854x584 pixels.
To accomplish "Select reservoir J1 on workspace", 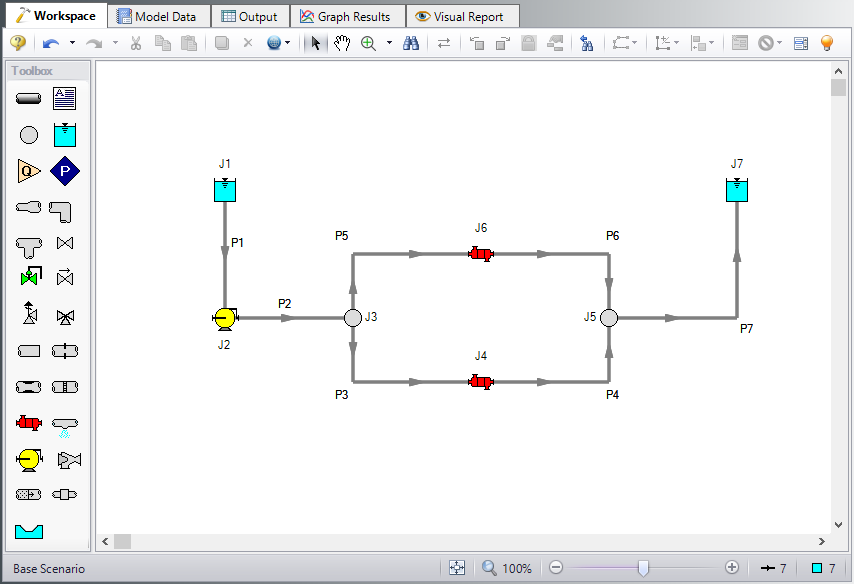I will 225,190.
